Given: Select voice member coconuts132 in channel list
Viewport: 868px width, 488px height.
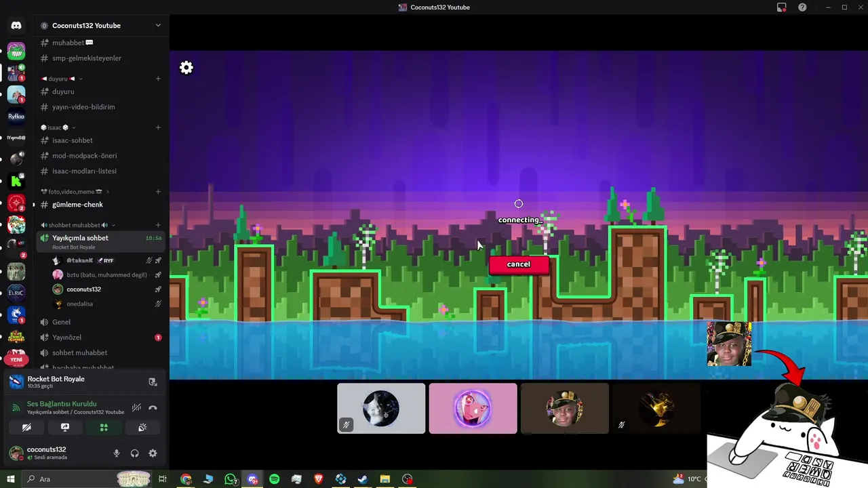Looking at the screenshot, I should [107, 289].
